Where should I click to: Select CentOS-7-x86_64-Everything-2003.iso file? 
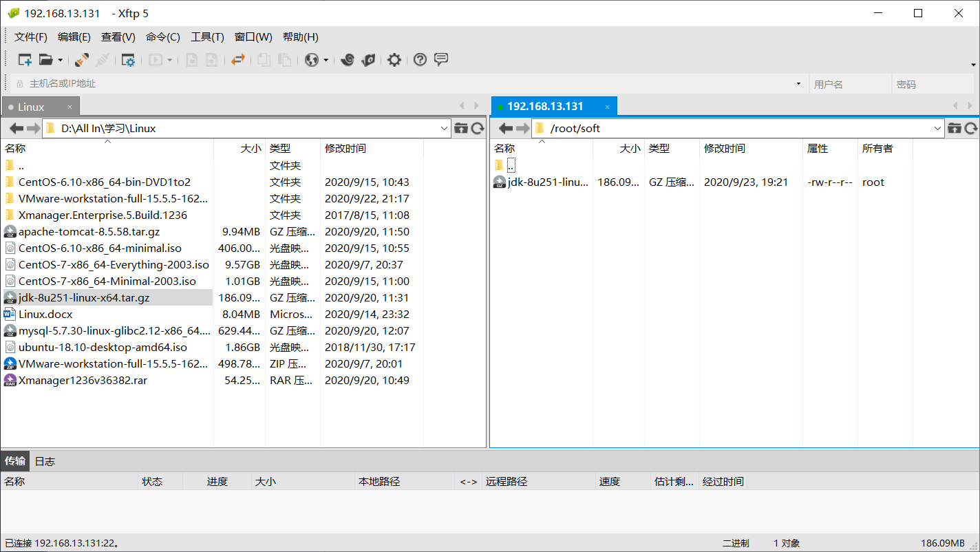pyautogui.click(x=114, y=265)
